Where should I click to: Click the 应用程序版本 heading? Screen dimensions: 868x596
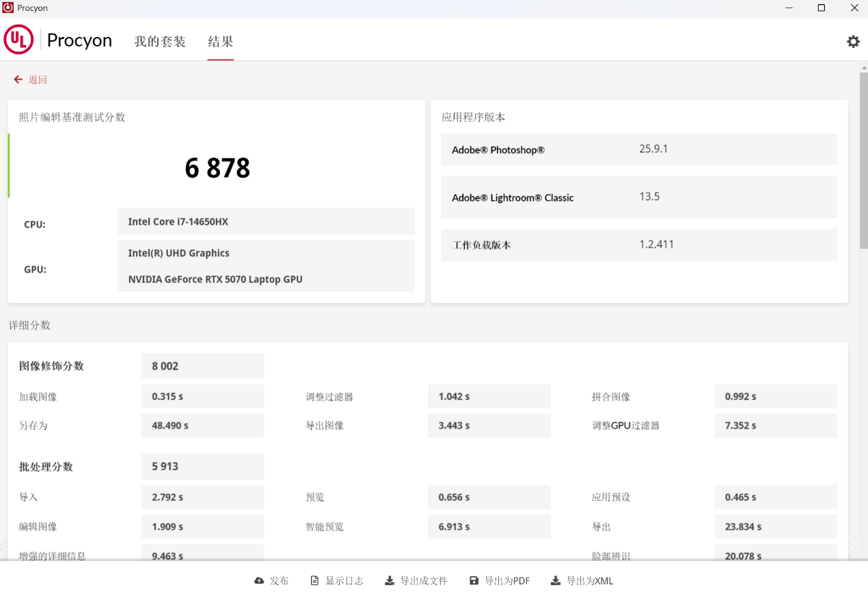[x=474, y=117]
